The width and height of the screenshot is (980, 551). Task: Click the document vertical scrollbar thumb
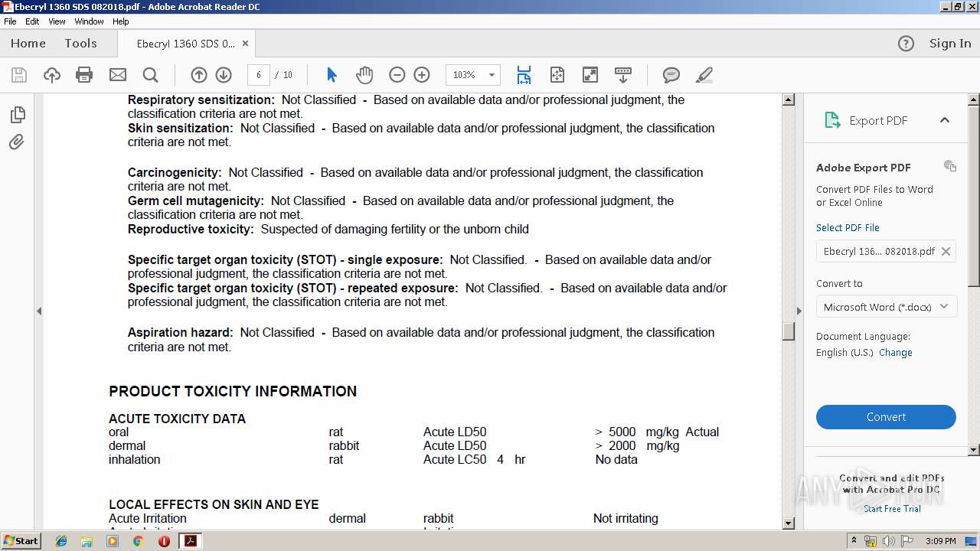tap(789, 331)
